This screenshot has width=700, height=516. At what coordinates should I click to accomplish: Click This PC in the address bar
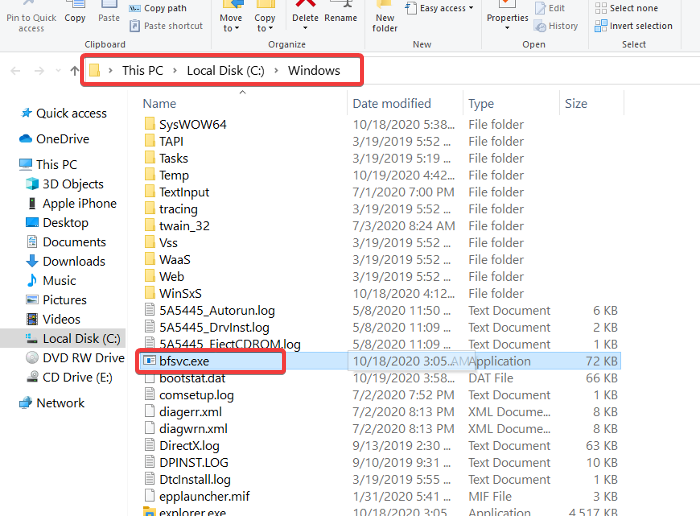143,71
